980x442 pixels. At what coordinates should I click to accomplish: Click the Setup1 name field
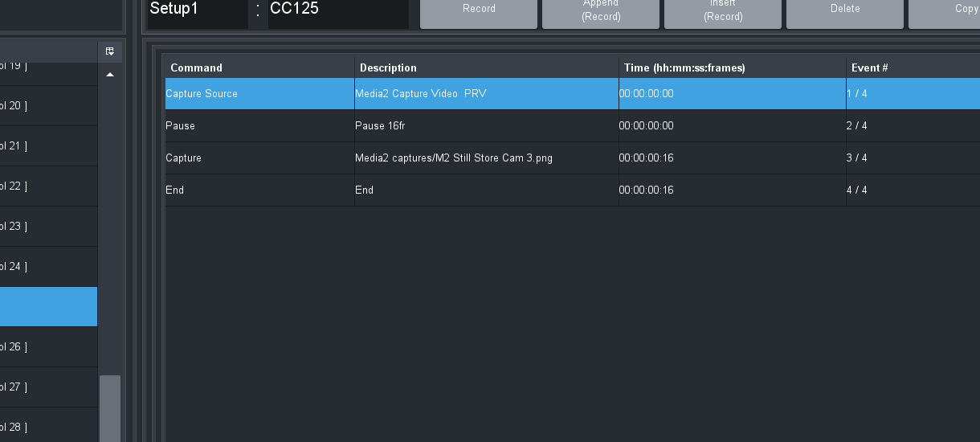coord(197,10)
